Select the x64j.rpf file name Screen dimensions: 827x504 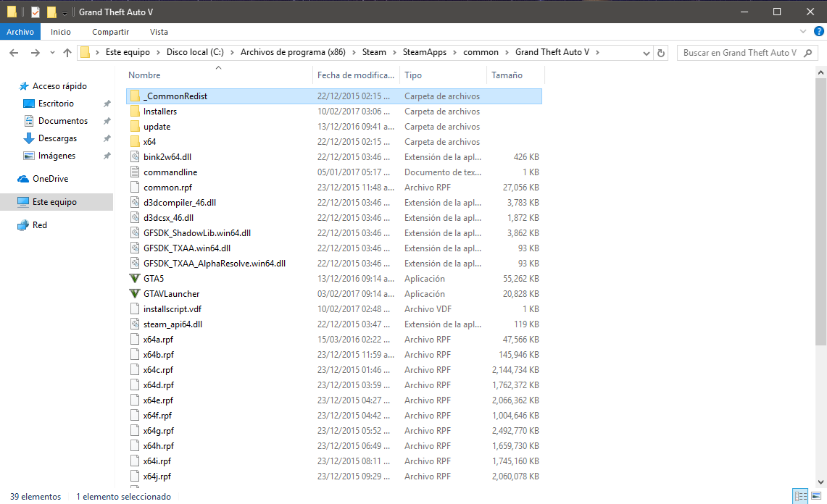tap(157, 476)
